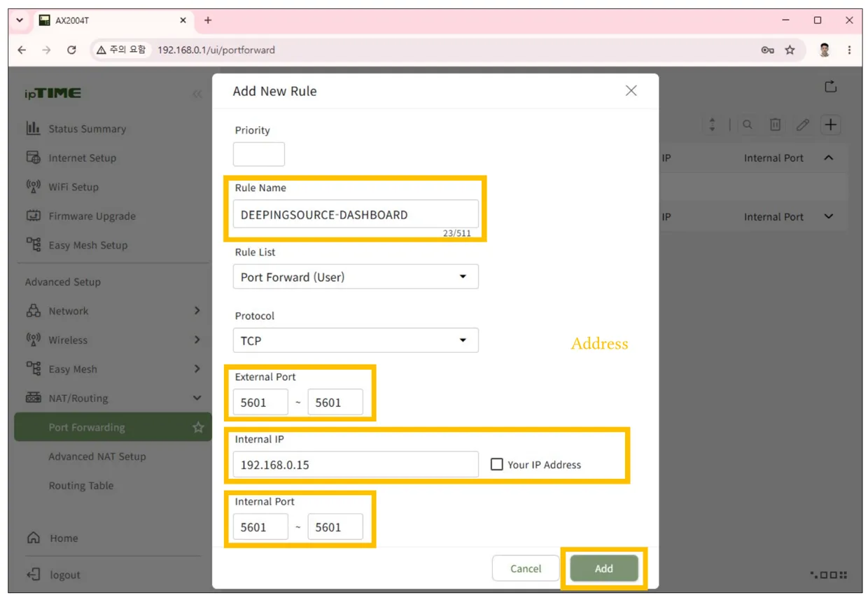Open the Routing Table page
This screenshot has width=868, height=600.
[81, 486]
